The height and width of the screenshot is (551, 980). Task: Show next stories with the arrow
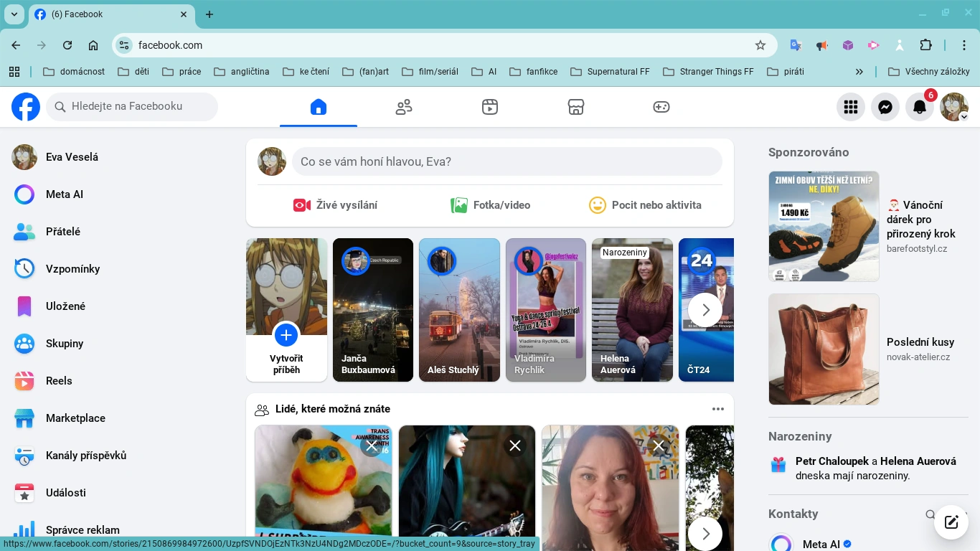[705, 310]
